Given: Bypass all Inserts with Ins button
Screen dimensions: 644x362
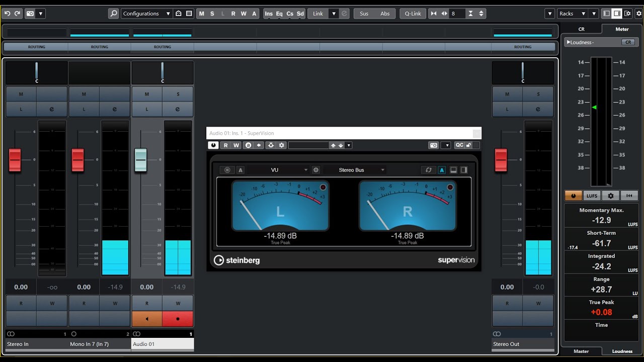Looking at the screenshot, I should 269,14.
